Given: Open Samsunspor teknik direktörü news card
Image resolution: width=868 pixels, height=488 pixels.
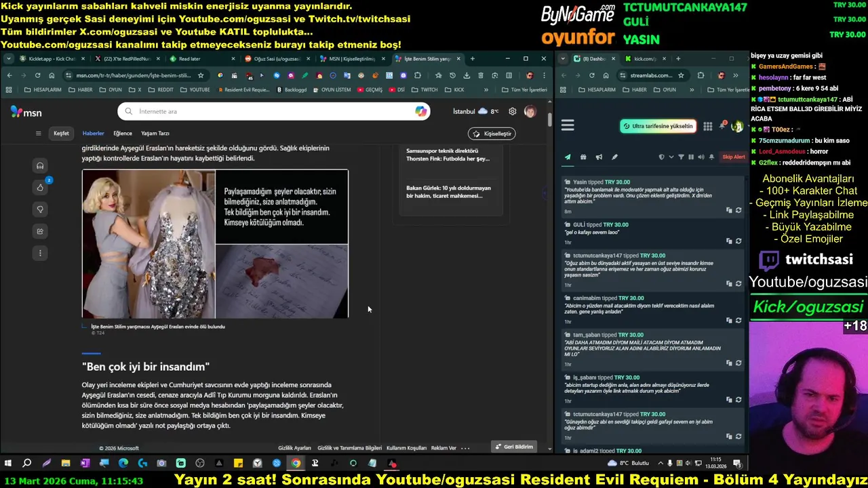Looking at the screenshot, I should click(448, 155).
